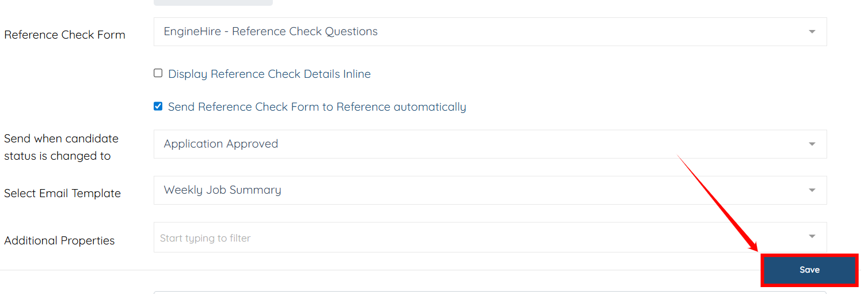Open the Application Approved status dropdown
Screen dimensions: 868x294
489,144
